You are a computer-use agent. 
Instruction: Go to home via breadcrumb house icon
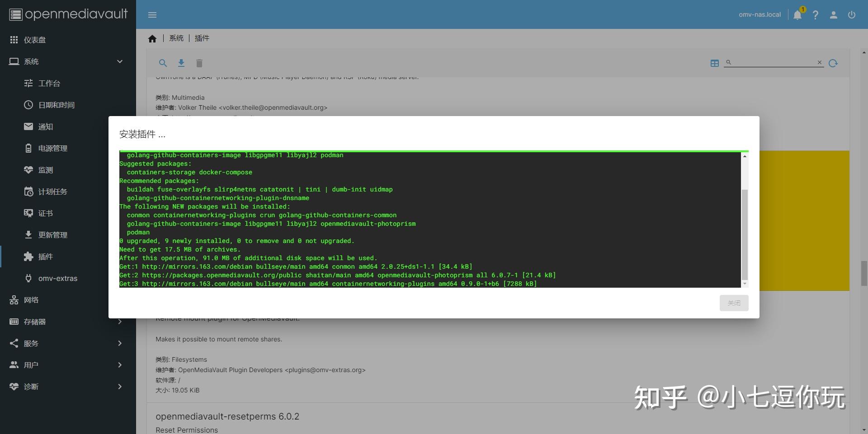[x=152, y=38]
